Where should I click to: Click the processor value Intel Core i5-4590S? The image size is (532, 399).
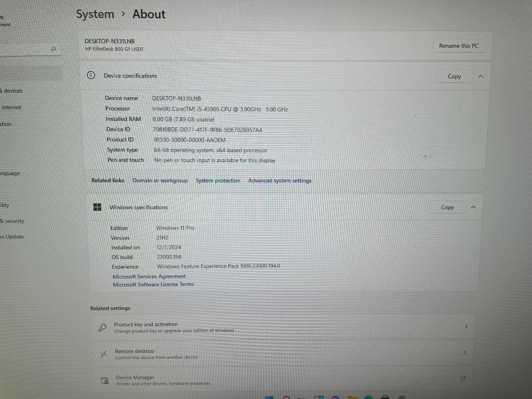coord(220,109)
